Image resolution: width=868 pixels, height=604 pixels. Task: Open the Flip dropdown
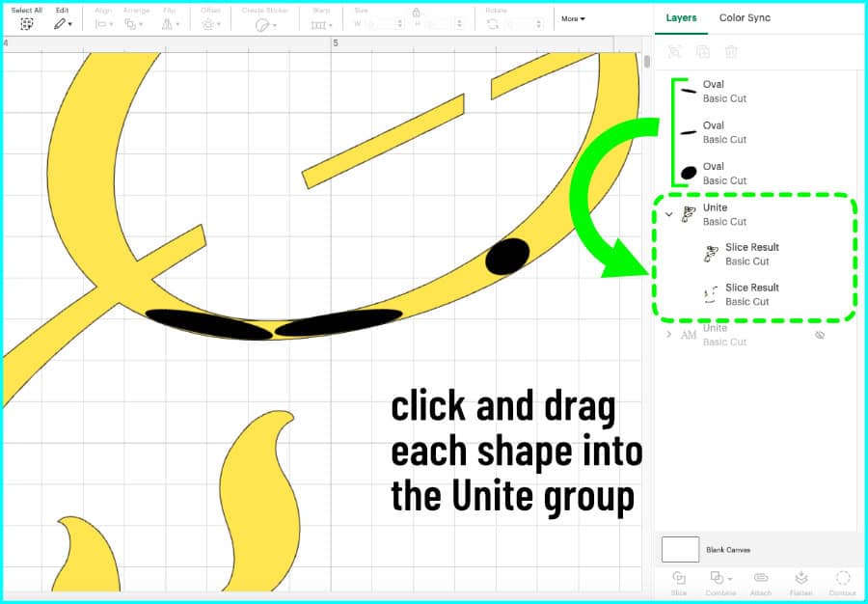coord(170,24)
